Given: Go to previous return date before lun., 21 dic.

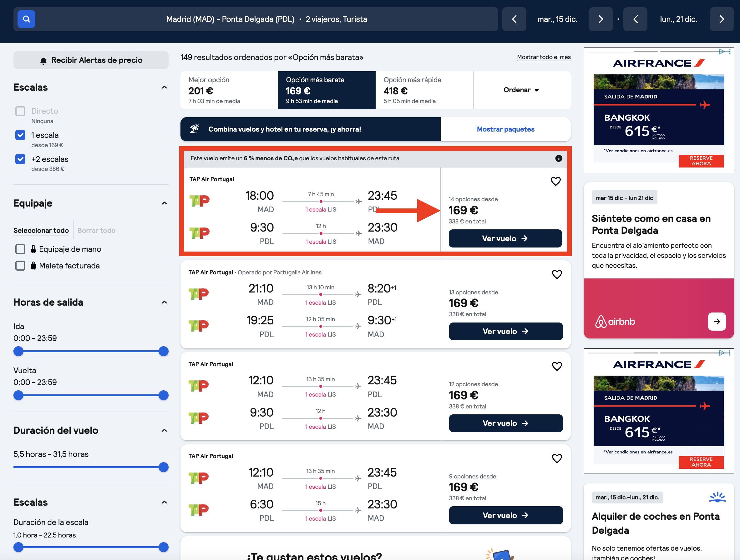Looking at the screenshot, I should 635,19.
